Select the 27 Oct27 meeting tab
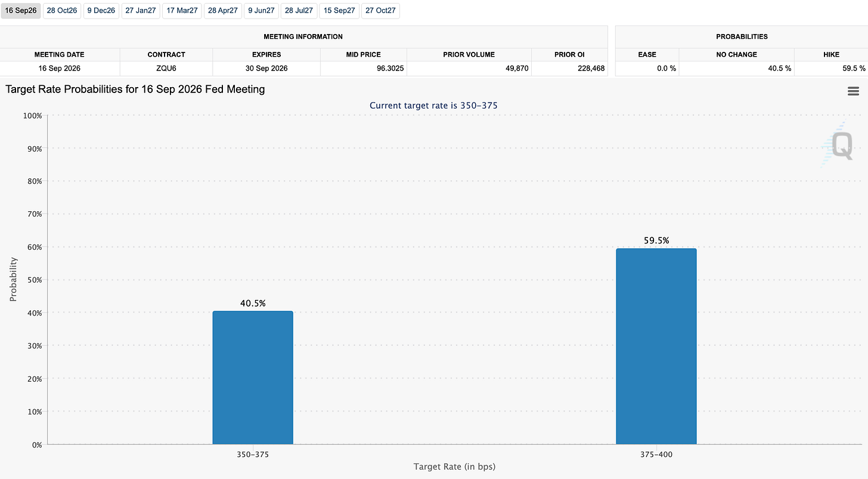Viewport: 868px width, 479px height. click(x=380, y=11)
